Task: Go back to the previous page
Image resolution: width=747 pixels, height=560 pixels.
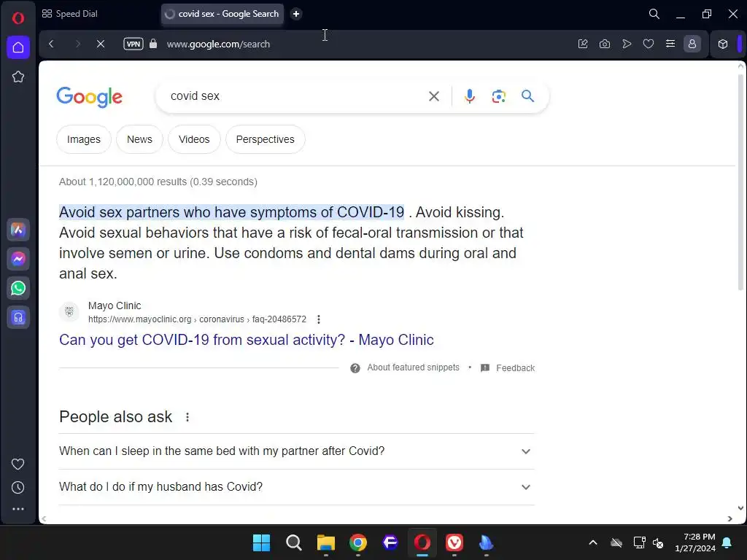Action: pyautogui.click(x=52, y=44)
